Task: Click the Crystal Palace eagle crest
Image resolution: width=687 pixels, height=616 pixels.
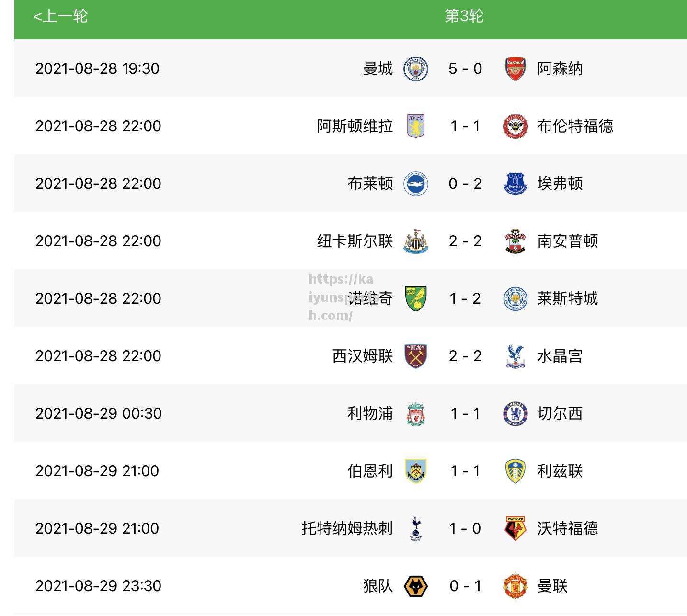Action: [515, 356]
